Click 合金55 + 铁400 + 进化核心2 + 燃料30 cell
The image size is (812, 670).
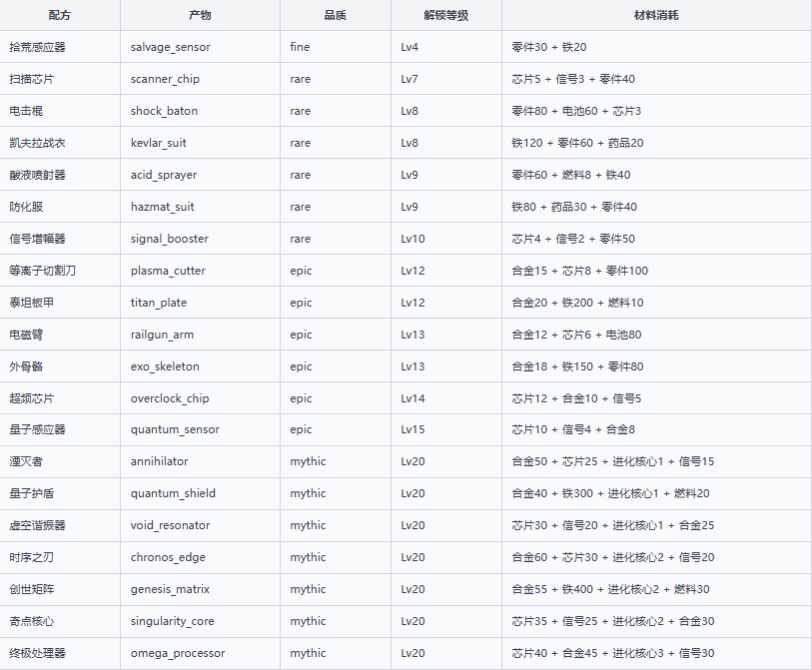tap(656, 589)
